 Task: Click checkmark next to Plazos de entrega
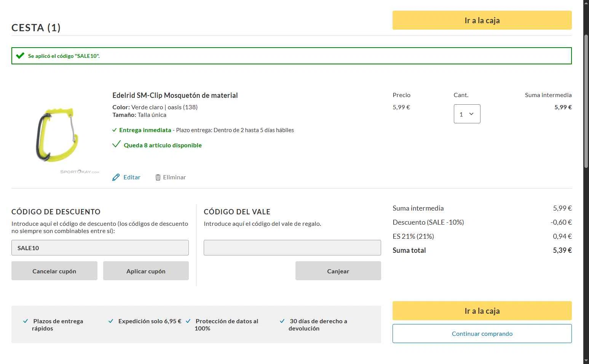(x=26, y=321)
